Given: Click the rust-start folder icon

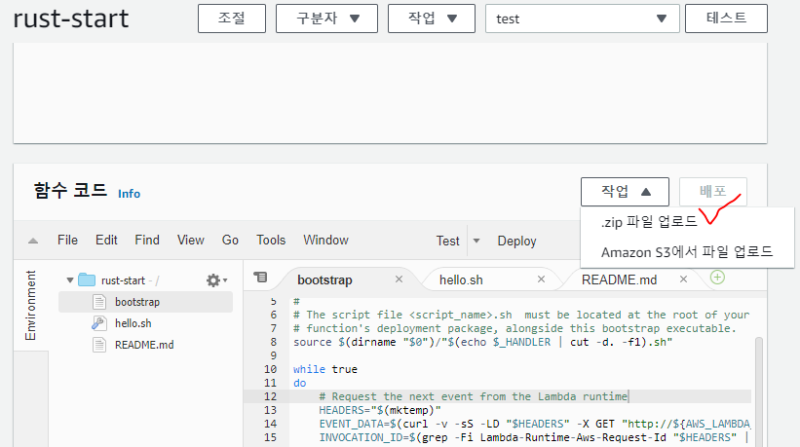Looking at the screenshot, I should 86,281.
